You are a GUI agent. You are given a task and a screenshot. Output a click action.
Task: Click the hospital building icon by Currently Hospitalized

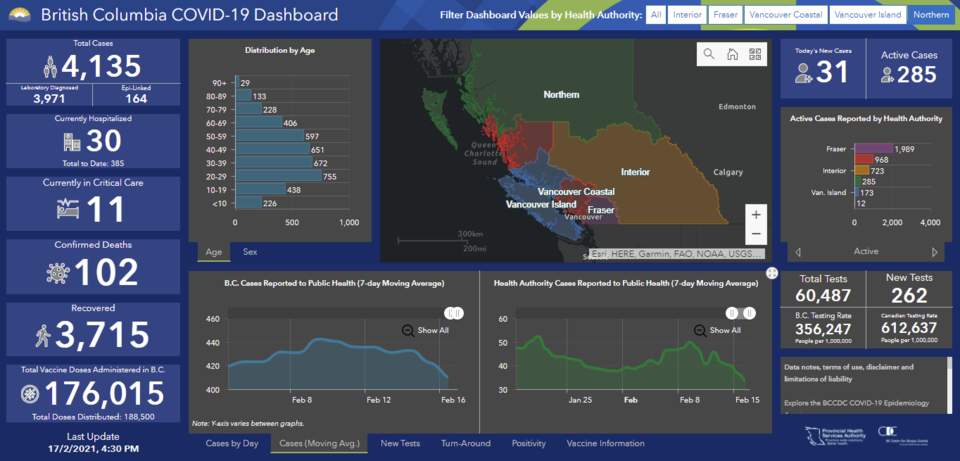72,141
